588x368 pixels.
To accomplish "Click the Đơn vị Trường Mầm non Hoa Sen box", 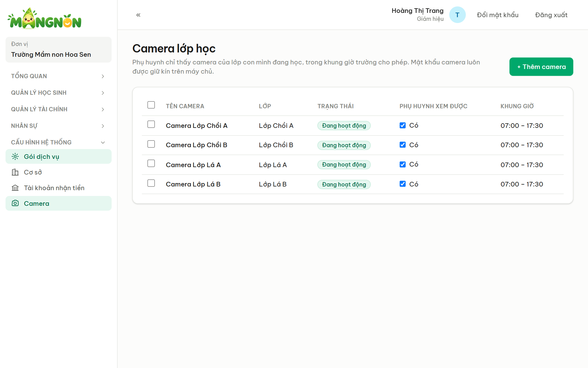I will [58, 50].
